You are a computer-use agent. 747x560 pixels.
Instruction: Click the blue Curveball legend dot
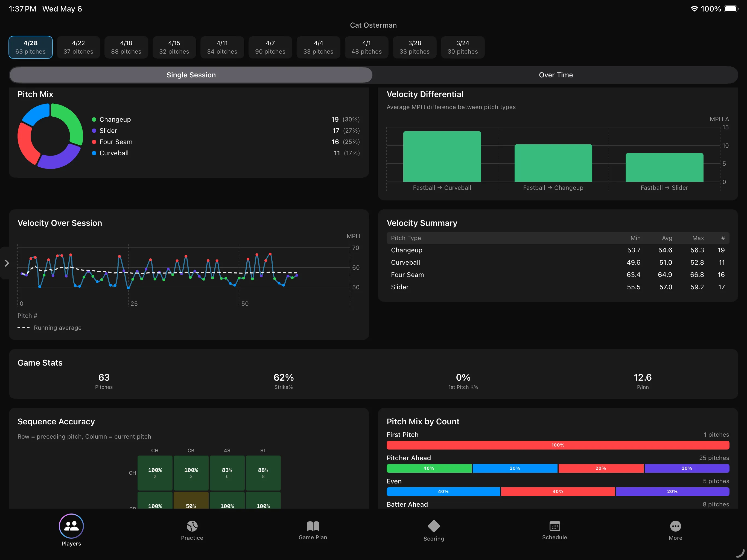tap(94, 153)
